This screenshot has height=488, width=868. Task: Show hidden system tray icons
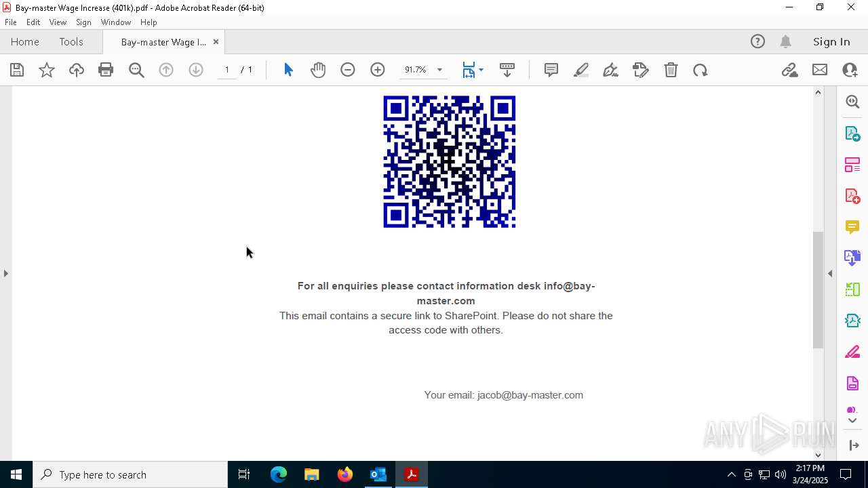click(x=731, y=474)
